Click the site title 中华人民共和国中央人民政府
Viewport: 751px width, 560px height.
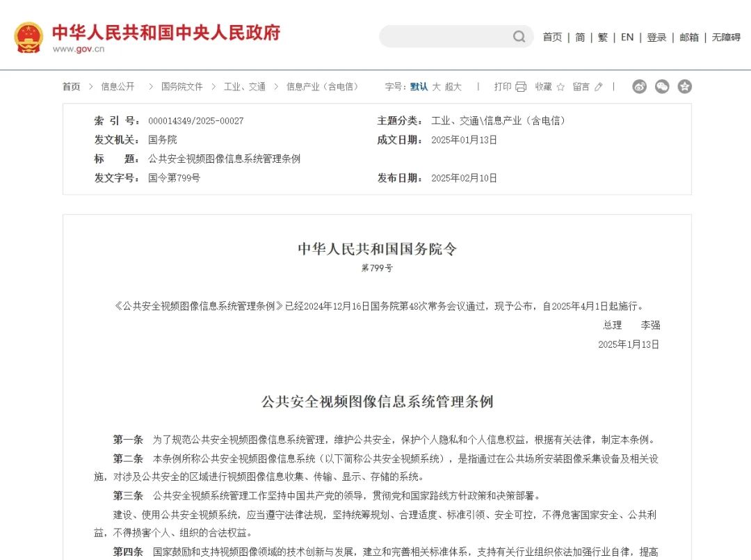pos(166,33)
